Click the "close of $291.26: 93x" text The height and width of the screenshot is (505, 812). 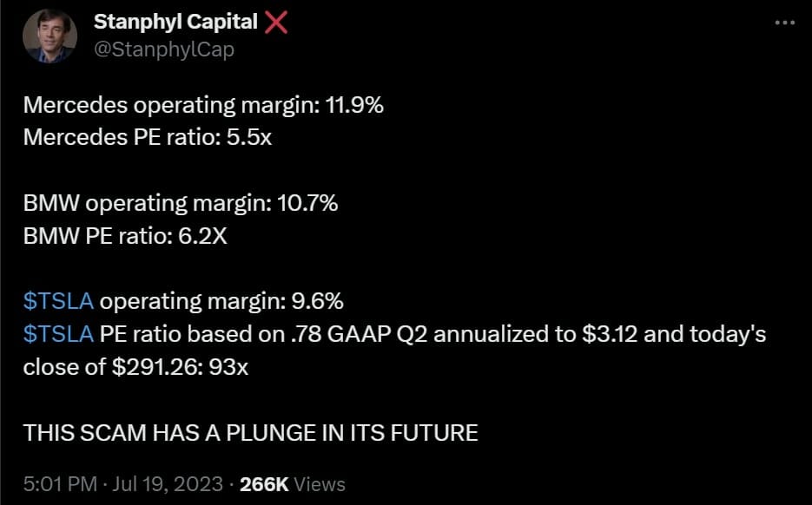(135, 367)
